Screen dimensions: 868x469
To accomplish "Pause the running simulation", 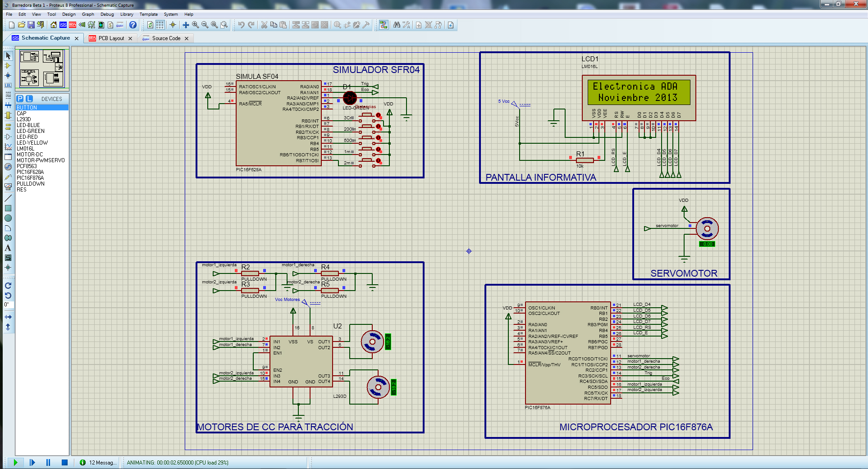I will point(48,462).
